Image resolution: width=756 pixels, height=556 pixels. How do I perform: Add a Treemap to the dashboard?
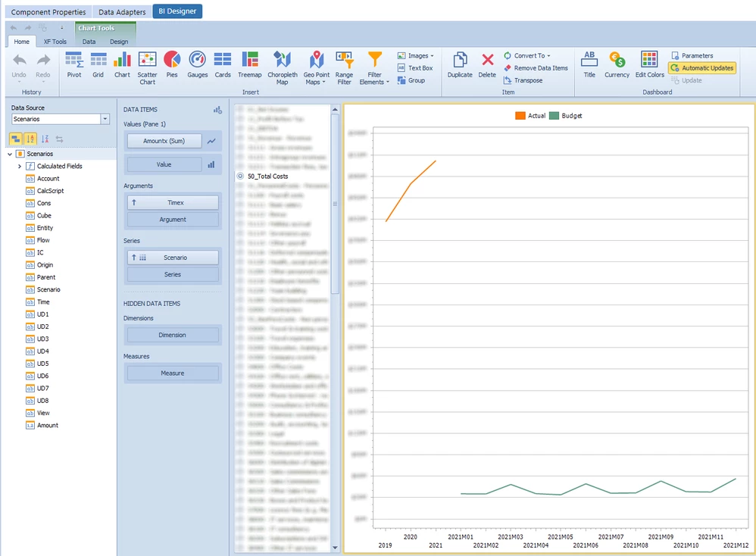pos(249,64)
